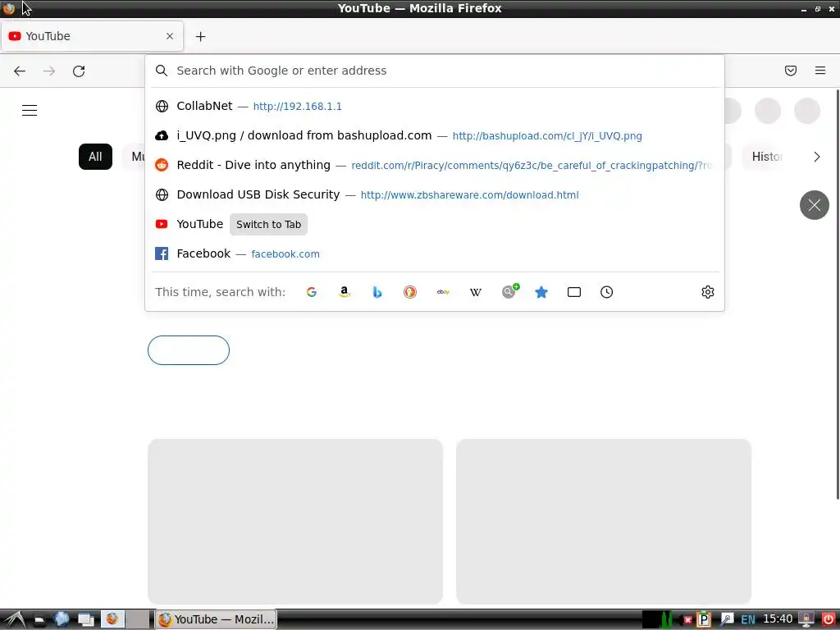The height and width of the screenshot is (630, 840).
Task: Close the YouTube tab
Action: [170, 36]
